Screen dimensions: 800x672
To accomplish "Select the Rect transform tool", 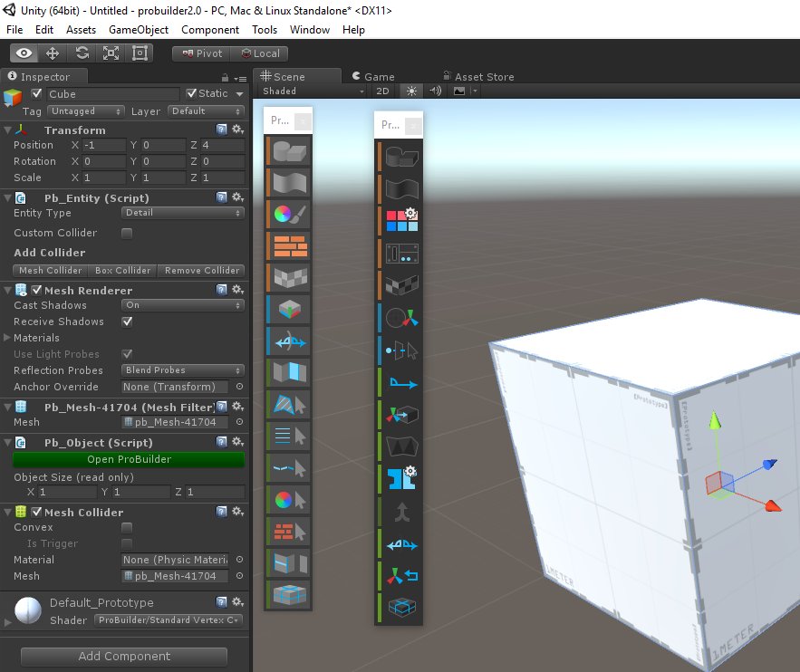I will [140, 53].
